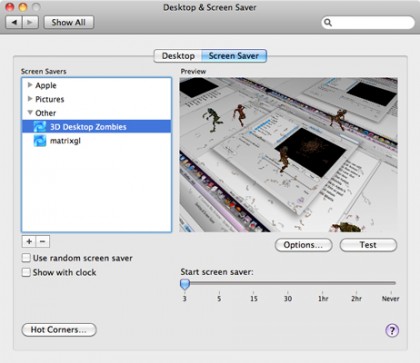Select 3D Desktop Zombies in the list

pyautogui.click(x=96, y=127)
